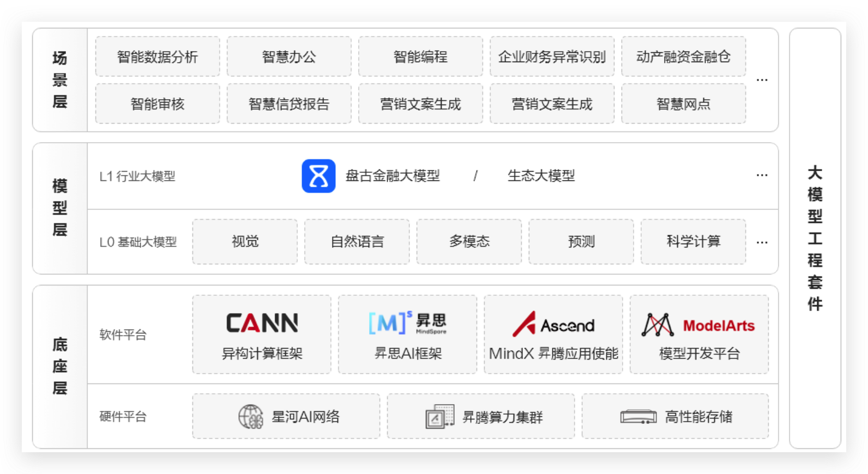Screen dimensions: 868x474
Task: Click the 模型层 heading
Action: (59, 208)
